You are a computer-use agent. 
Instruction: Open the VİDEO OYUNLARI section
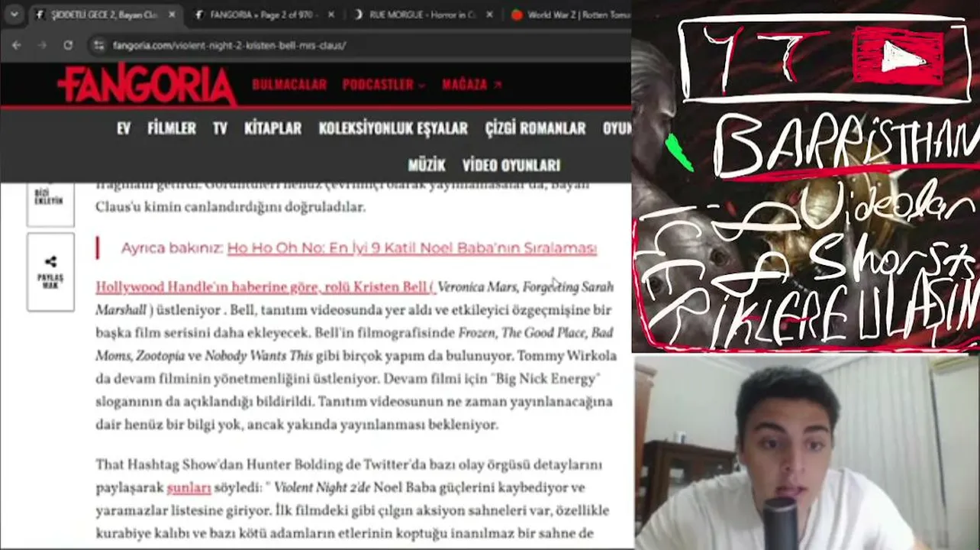(x=511, y=165)
